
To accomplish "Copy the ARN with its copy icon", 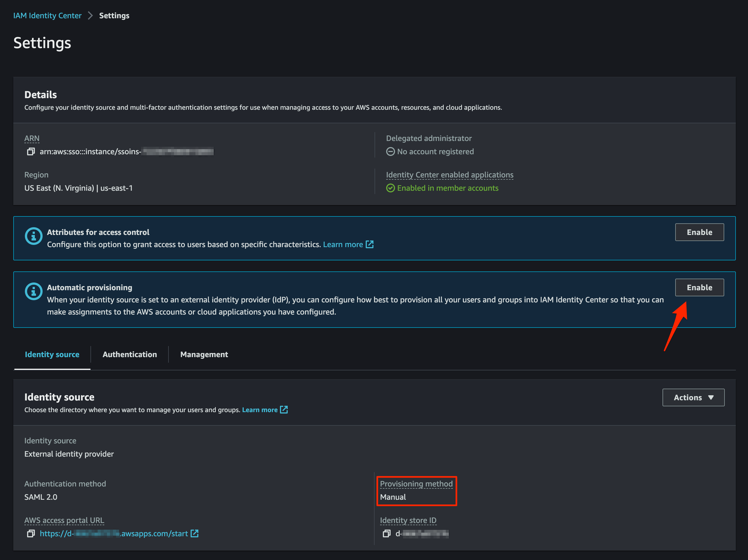I will tap(31, 151).
